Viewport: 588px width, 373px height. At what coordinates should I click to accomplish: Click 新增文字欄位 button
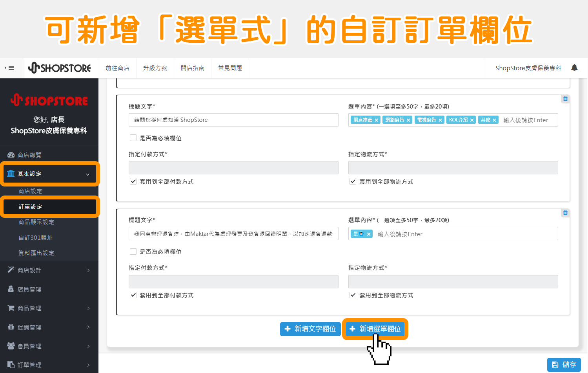click(x=310, y=329)
